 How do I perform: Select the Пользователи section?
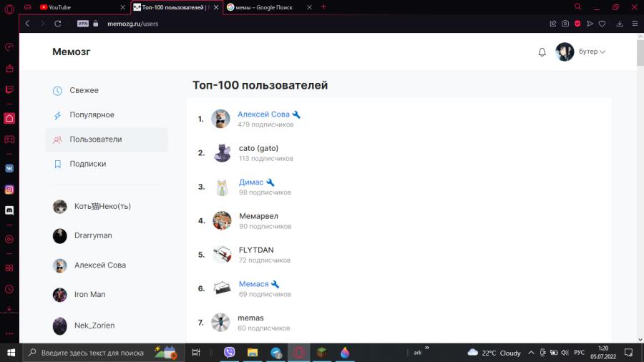[107, 140]
